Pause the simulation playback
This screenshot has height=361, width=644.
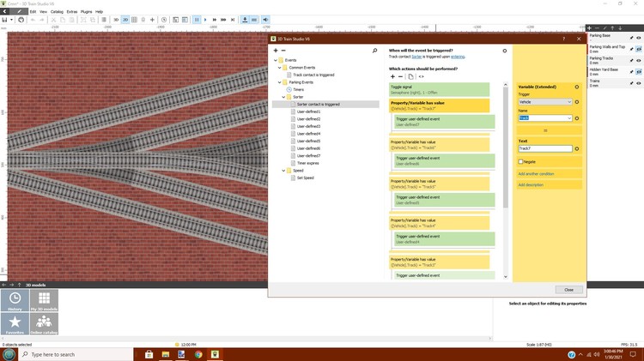[197, 19]
